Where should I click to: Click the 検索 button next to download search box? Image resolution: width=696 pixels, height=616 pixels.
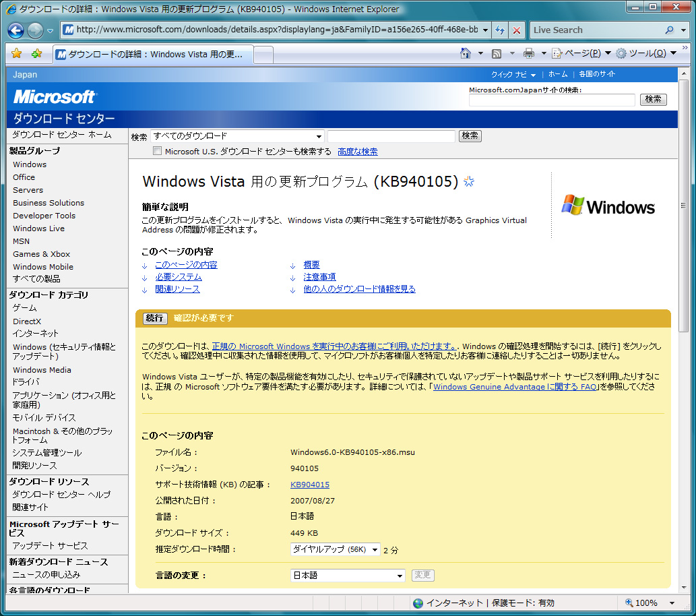point(470,135)
